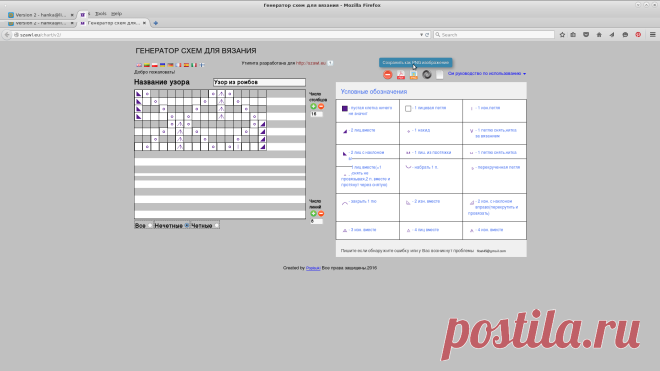Add a row with green plus near rows count

click(x=313, y=214)
